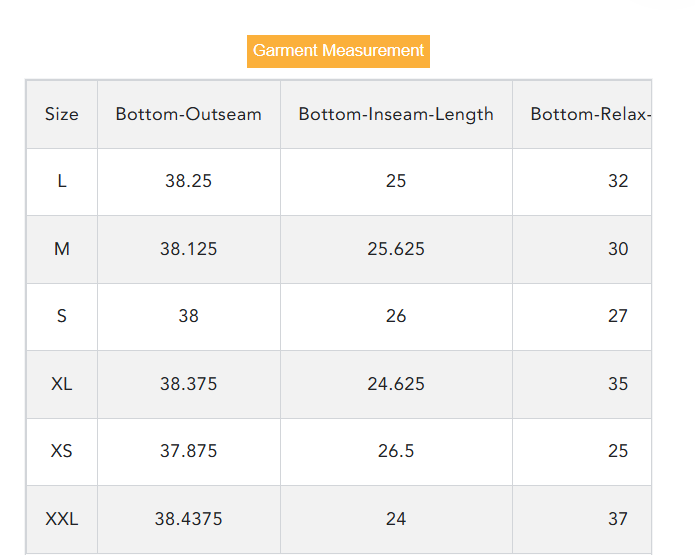Click inseam value 26.5
695x555 pixels.
pos(396,451)
